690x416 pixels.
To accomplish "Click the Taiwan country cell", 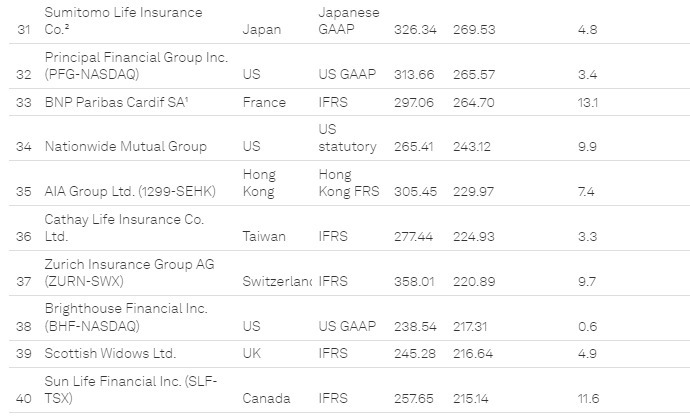I will click(264, 236).
